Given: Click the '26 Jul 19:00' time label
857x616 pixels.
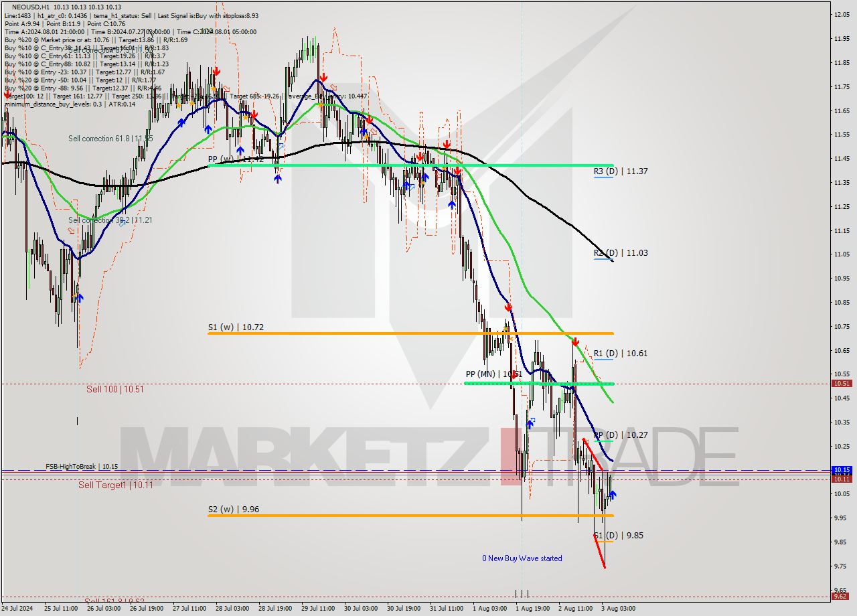Looking at the screenshot, I should 147,609.
